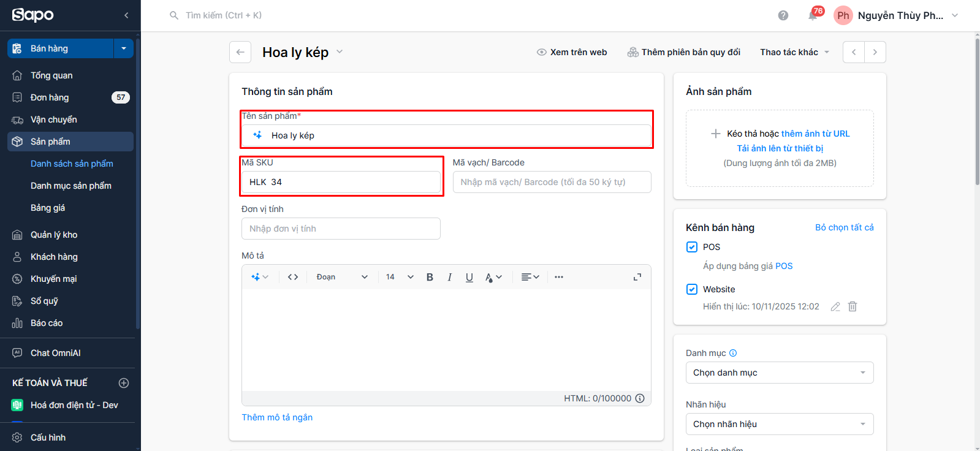Uncheck the POS sales channel
The width and height of the screenshot is (980, 451).
pyautogui.click(x=692, y=247)
